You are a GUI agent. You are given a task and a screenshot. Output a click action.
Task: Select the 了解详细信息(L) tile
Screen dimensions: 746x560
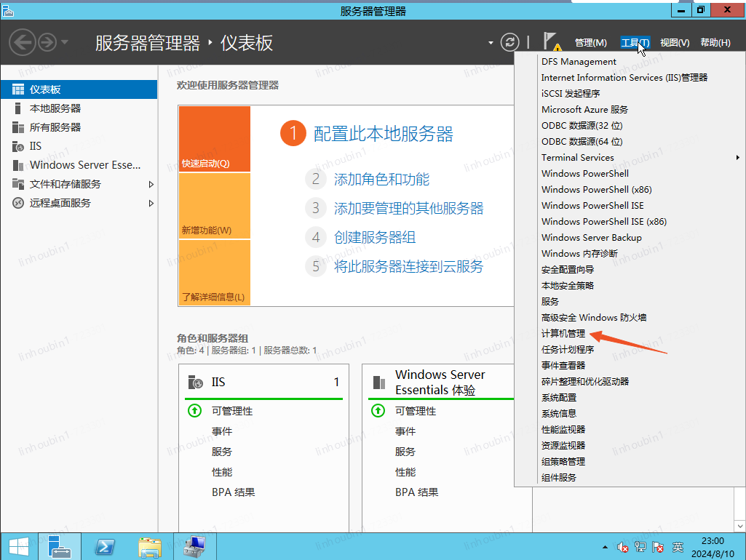[x=215, y=273]
